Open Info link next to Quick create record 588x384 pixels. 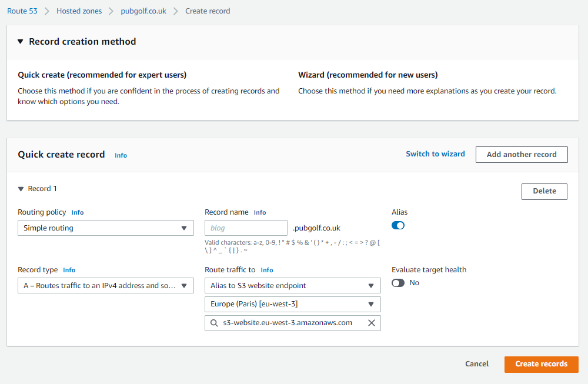(x=121, y=155)
